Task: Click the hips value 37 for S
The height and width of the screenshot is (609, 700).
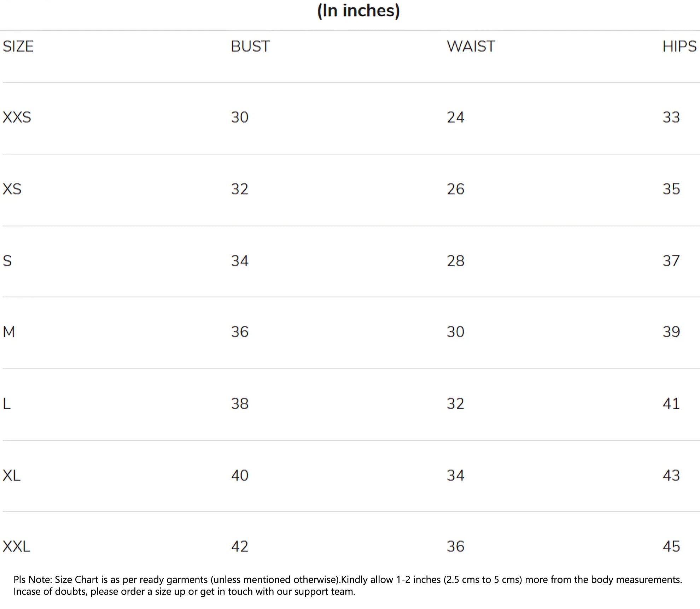Action: (x=671, y=261)
